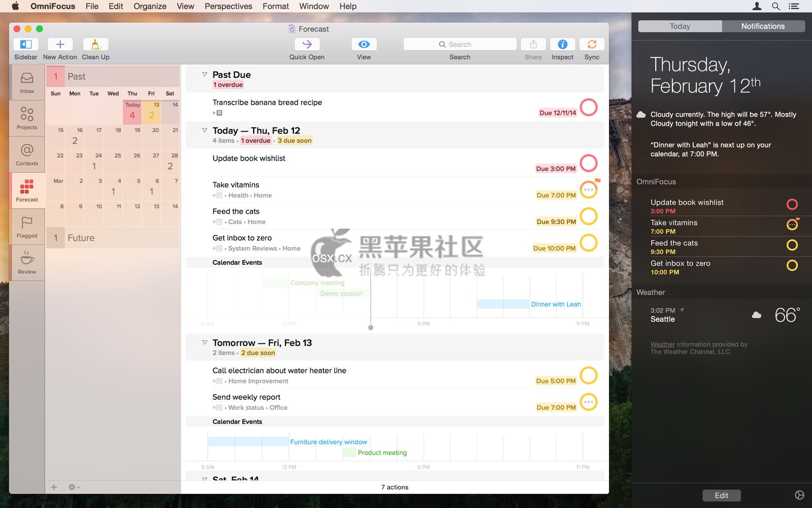The width and height of the screenshot is (812, 508).
Task: Open the Perspectives menu
Action: (228, 6)
